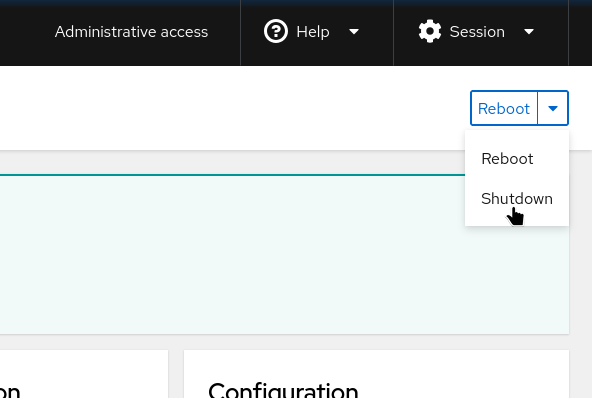The image size is (592, 398).
Task: Choose Shutdown from the open dropdown list
Action: pos(517,199)
